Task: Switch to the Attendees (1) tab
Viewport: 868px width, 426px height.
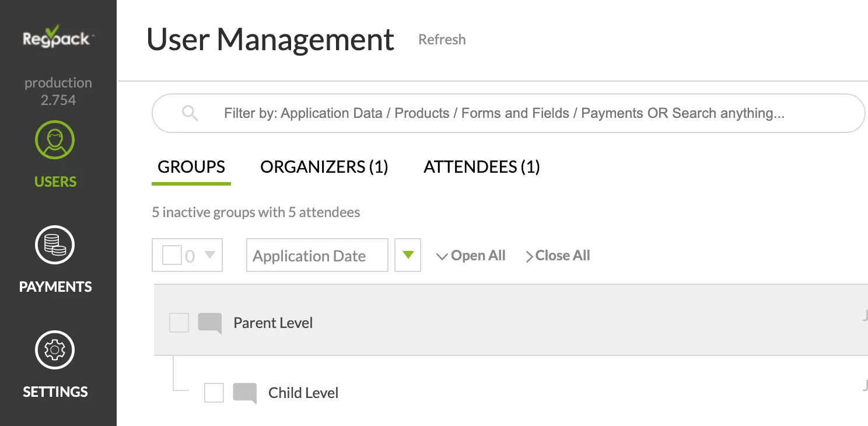Action: (482, 167)
